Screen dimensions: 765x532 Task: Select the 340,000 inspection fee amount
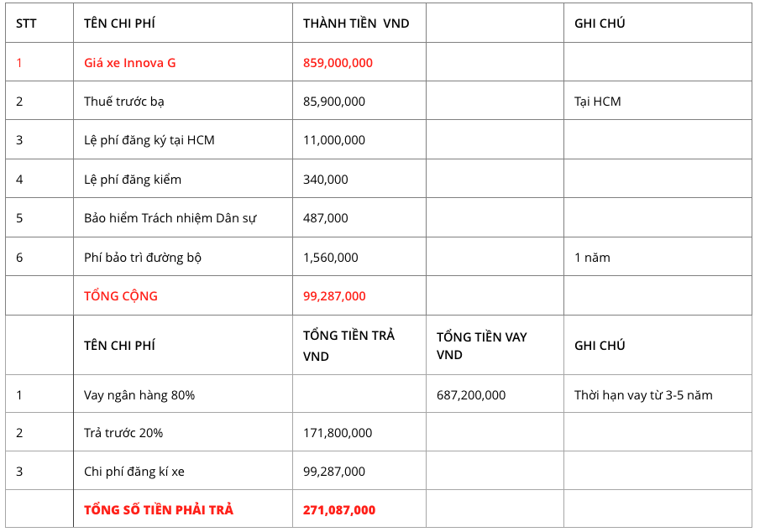326,180
